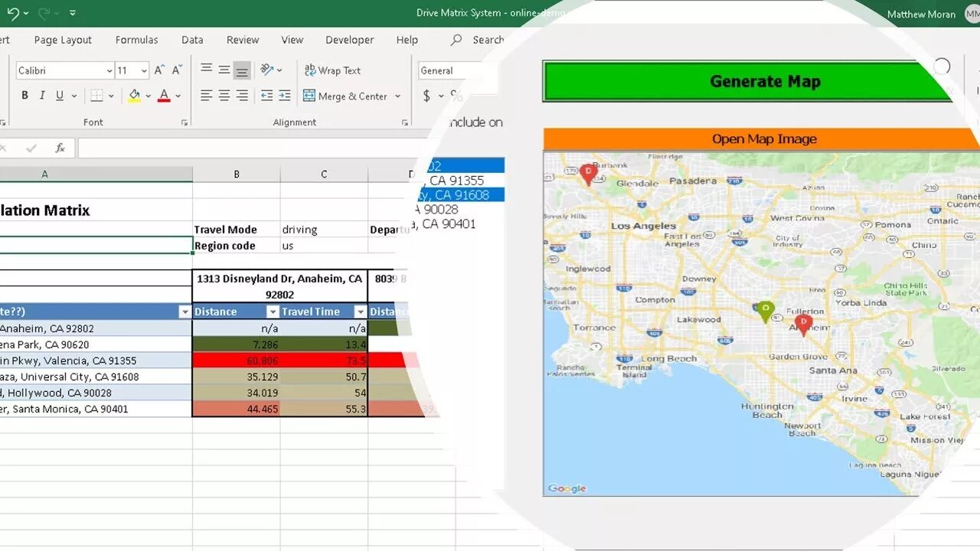Select the Review tab

click(243, 40)
